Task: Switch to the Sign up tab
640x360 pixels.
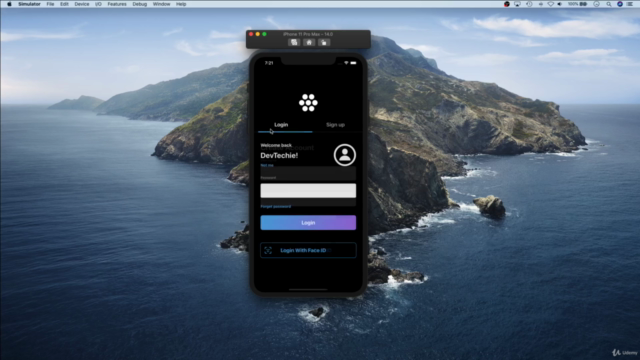Action: (x=336, y=124)
